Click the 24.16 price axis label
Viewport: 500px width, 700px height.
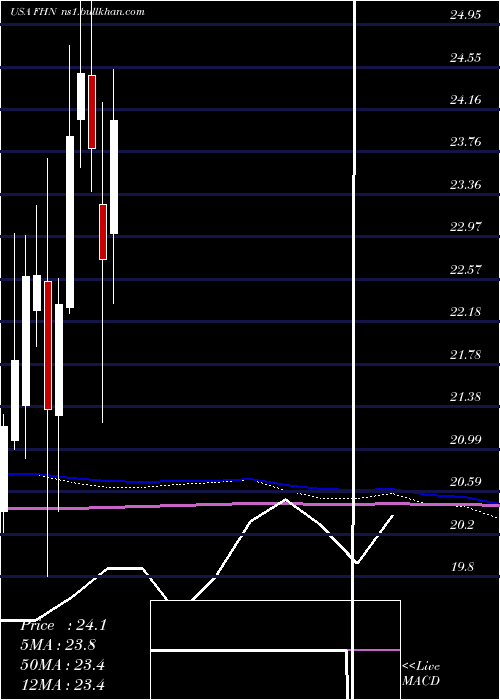(x=466, y=100)
